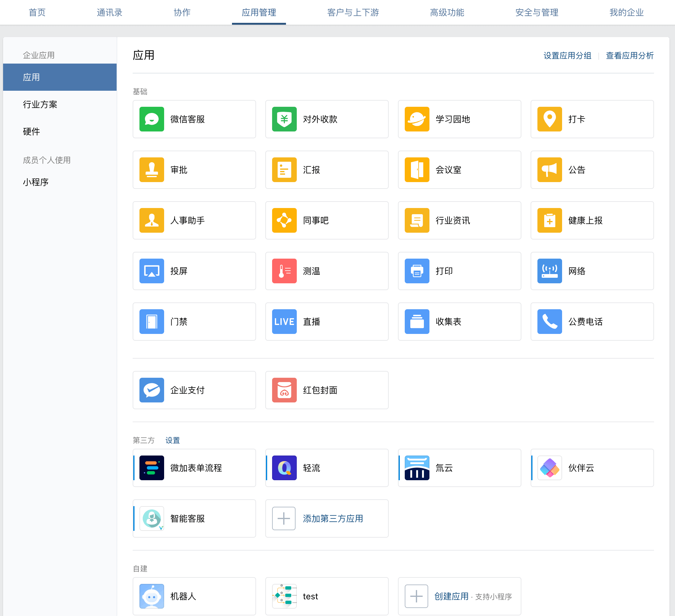
Task: Open the 直播 LIVE icon
Action: click(284, 322)
